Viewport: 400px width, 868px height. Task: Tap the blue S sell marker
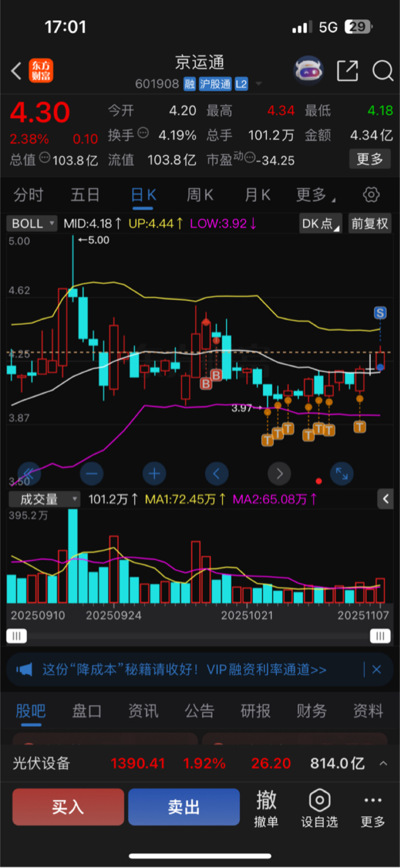pos(380,313)
